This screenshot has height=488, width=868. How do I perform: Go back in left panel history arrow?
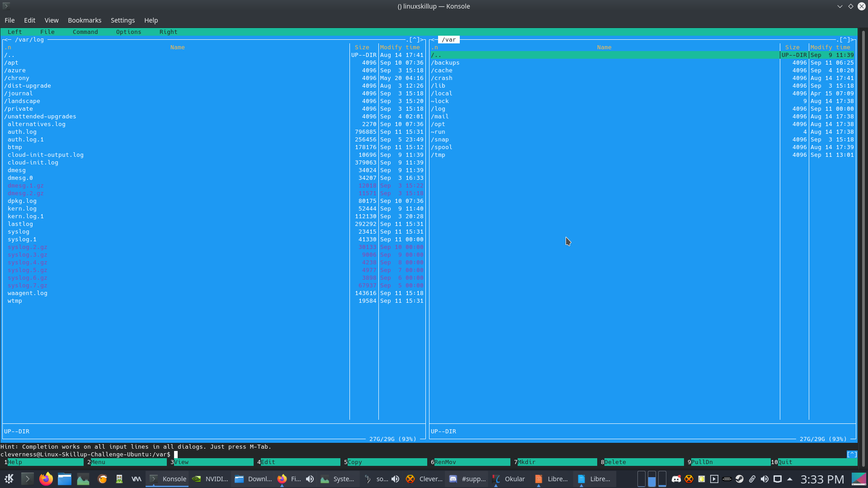pos(5,40)
